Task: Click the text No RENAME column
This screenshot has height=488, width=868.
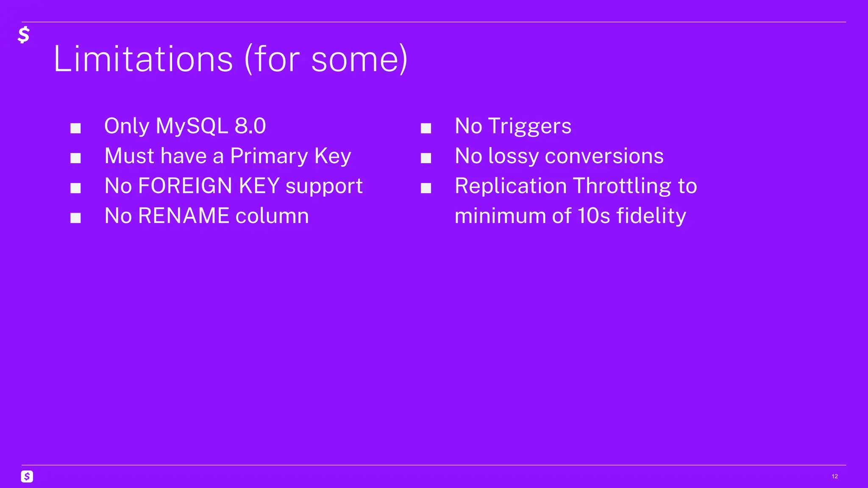Action: 207,216
